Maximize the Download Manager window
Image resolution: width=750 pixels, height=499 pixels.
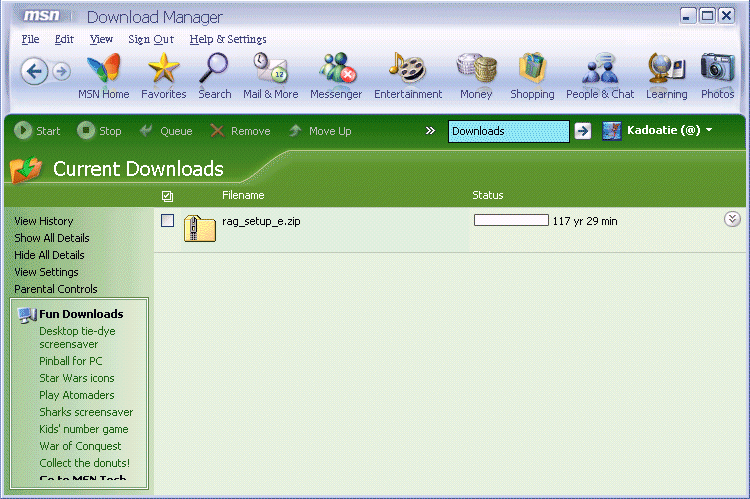707,16
